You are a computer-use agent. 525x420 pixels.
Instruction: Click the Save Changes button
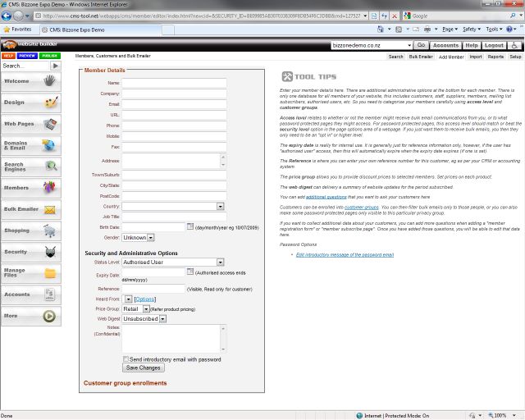pyautogui.click(x=144, y=368)
